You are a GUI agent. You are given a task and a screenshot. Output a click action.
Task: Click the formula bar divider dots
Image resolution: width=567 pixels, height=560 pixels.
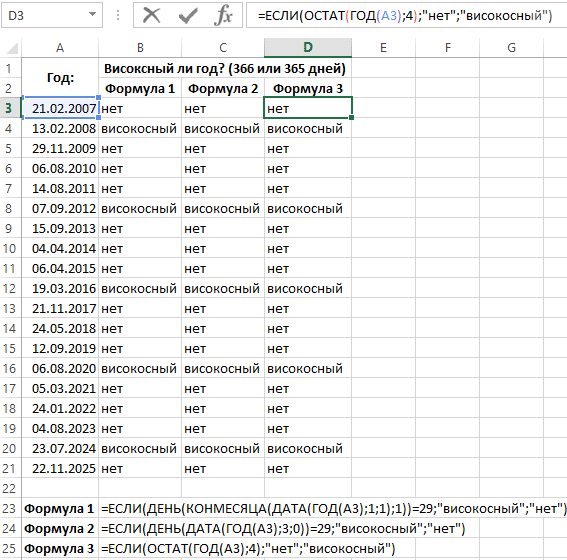click(118, 15)
